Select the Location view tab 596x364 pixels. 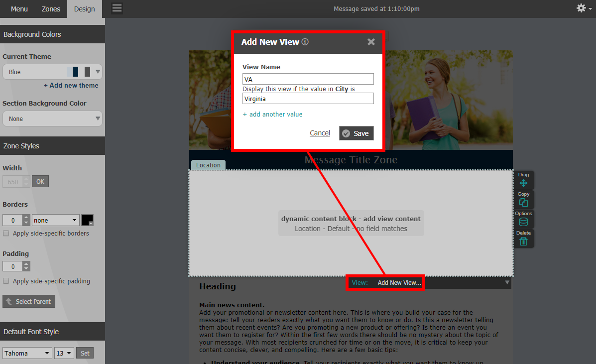pos(208,165)
